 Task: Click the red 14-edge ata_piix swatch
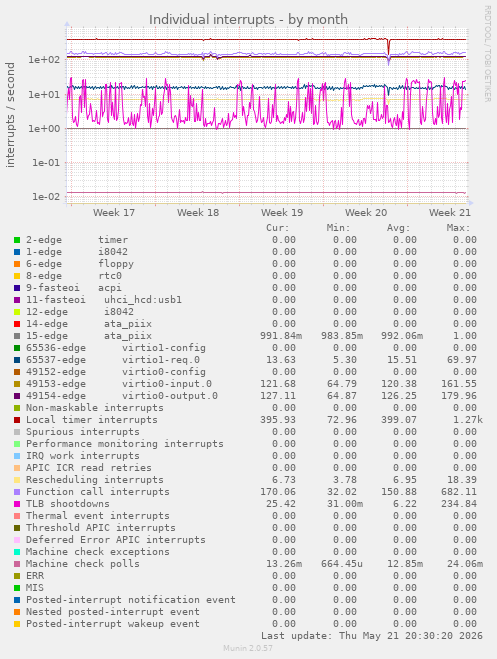(17, 324)
